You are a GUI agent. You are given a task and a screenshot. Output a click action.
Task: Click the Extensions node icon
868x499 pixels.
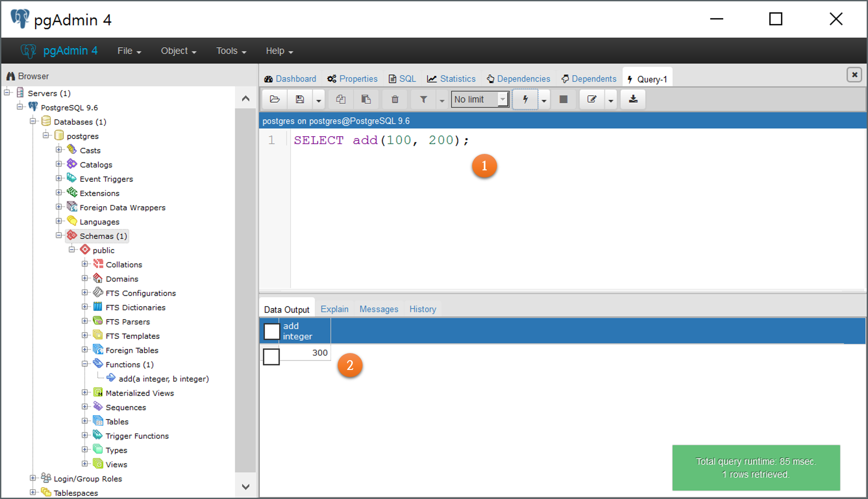[x=72, y=193]
